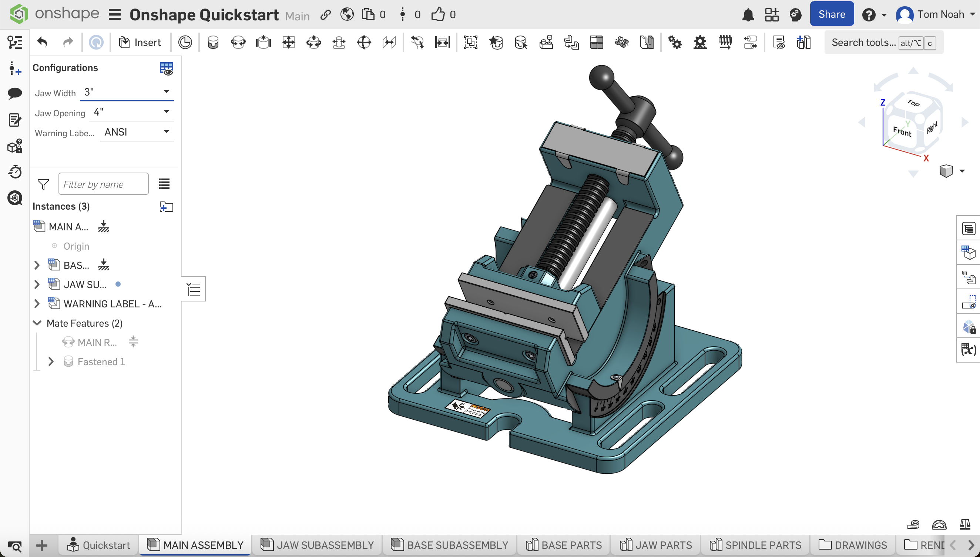The image size is (980, 557).
Task: Toggle the configuration table visibility icon
Action: pyautogui.click(x=166, y=69)
